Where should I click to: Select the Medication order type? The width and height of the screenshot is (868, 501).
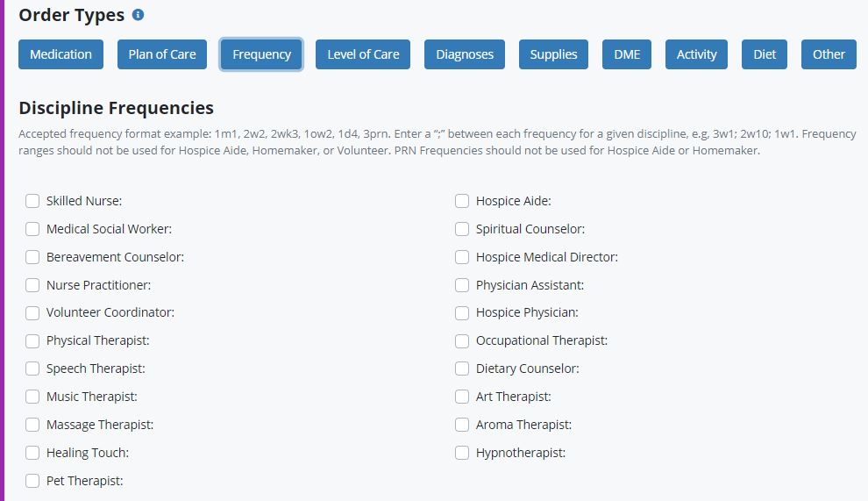60,54
